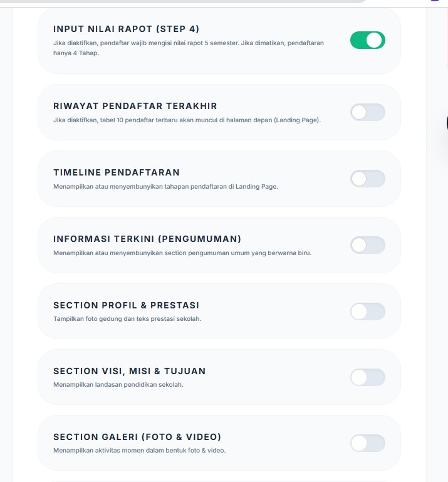Screen dimensions: 448x482
Task: Click the "Informasi Terkini (Pengumuman)" heading
Action: coord(147,239)
